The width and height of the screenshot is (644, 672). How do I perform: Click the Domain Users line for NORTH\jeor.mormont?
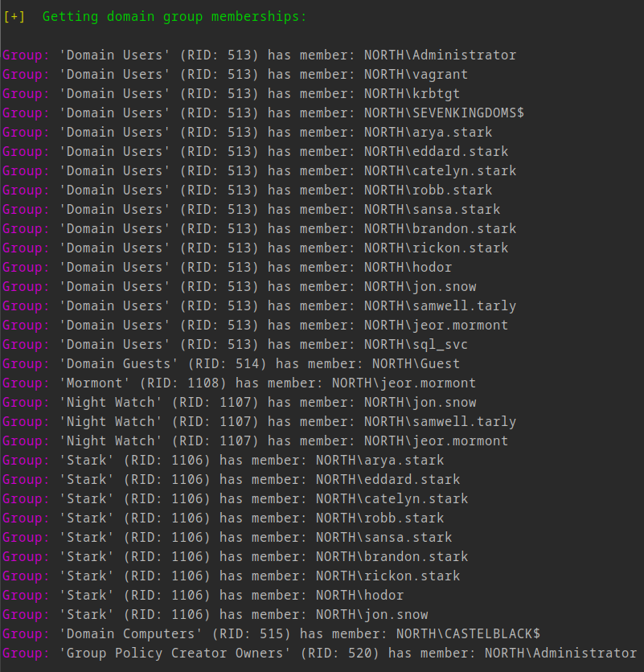click(256, 326)
